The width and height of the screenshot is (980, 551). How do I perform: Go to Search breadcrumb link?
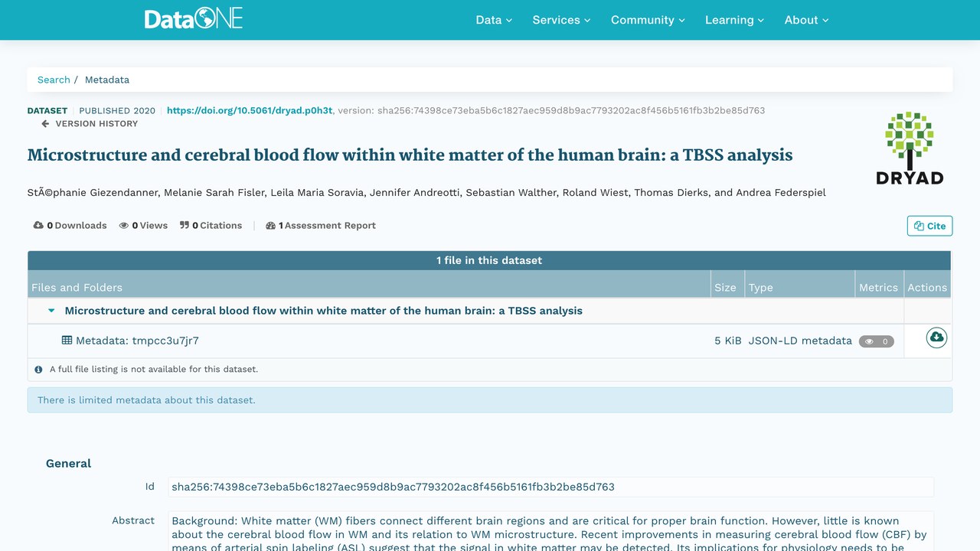tap(54, 80)
